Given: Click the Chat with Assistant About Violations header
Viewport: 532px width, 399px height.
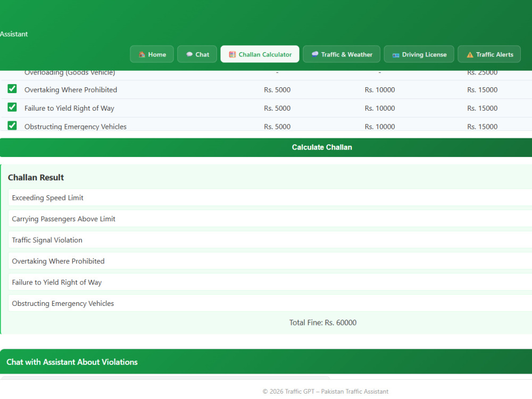Looking at the screenshot, I should coord(266,362).
